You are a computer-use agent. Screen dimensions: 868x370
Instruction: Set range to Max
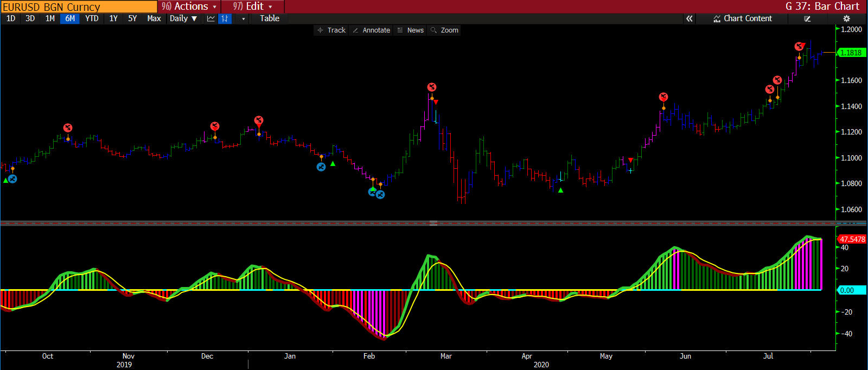[154, 18]
